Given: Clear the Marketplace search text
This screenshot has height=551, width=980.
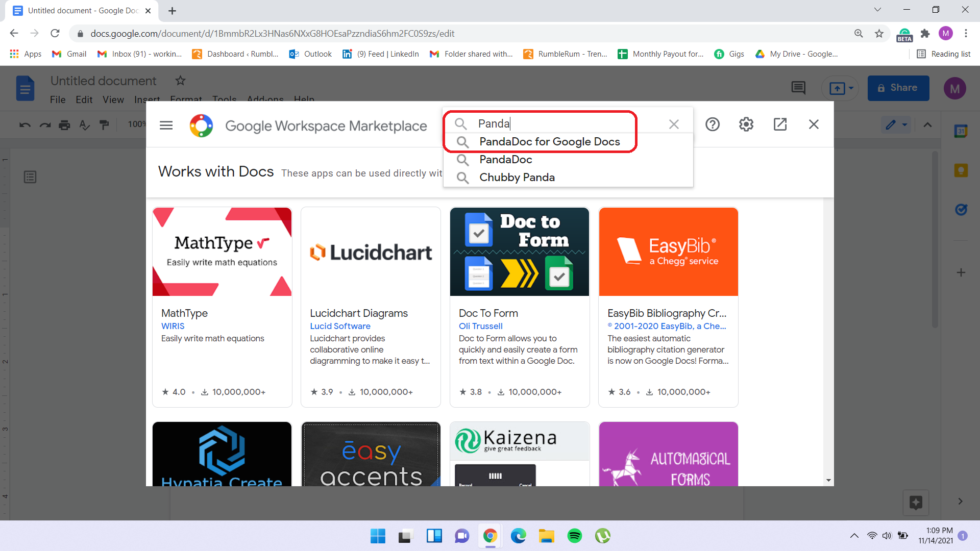Looking at the screenshot, I should coord(674,124).
